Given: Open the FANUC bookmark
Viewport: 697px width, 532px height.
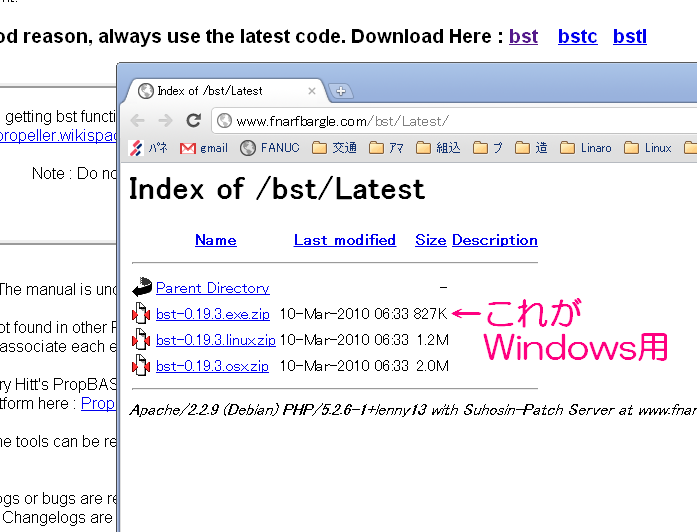Looking at the screenshot, I should pos(270,148).
